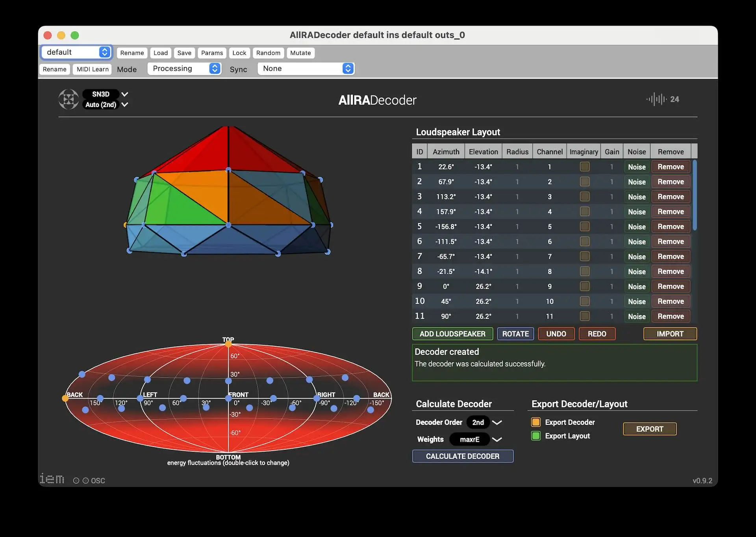Click the Ambisonics sphere icon near SN3D
The height and width of the screenshot is (537, 756).
pyautogui.click(x=69, y=99)
